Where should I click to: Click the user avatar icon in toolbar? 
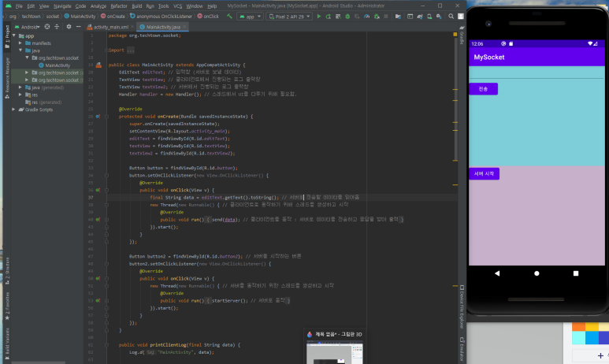click(461, 17)
